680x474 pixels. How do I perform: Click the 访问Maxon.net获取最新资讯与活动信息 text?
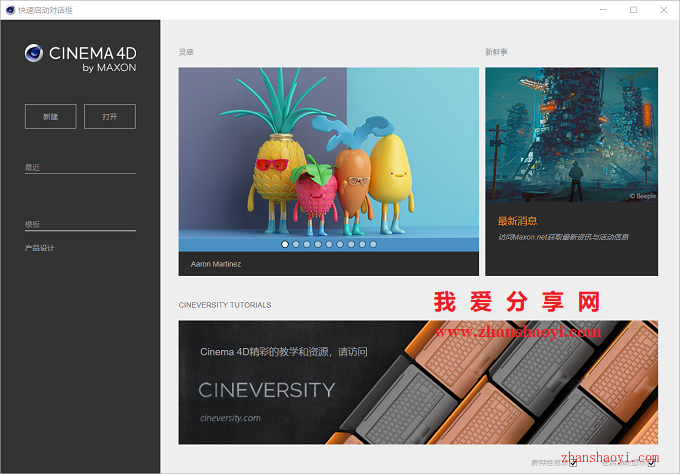(x=563, y=237)
